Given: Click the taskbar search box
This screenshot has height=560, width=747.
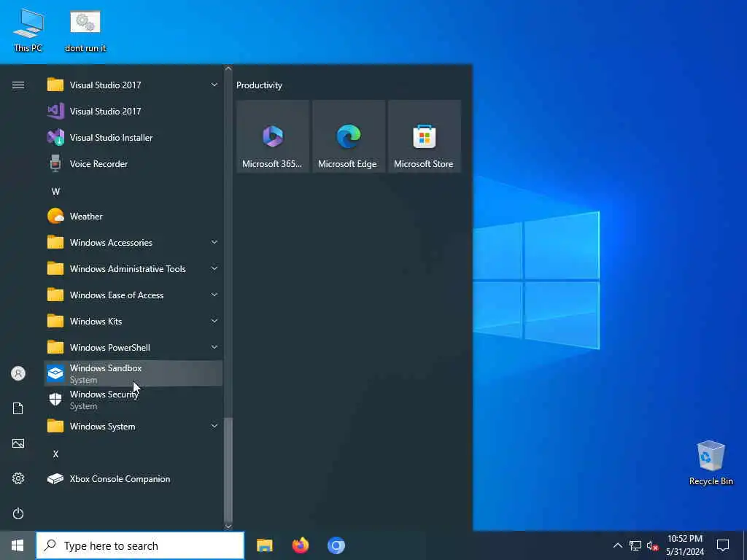Looking at the screenshot, I should click(x=140, y=545).
